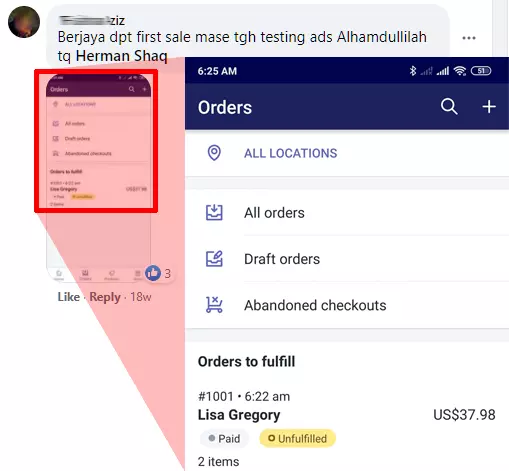Open order #1001 from Lisa Gregory
The image size is (509, 471).
click(x=347, y=429)
